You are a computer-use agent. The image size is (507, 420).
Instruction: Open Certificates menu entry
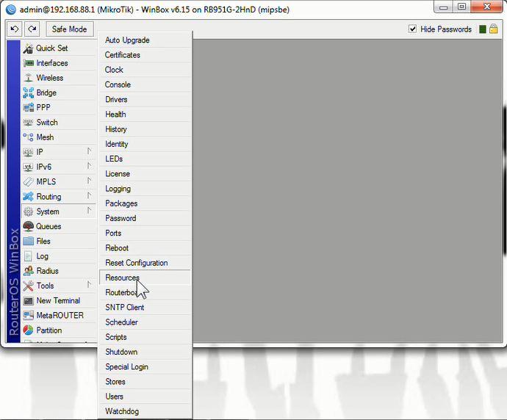145,55
